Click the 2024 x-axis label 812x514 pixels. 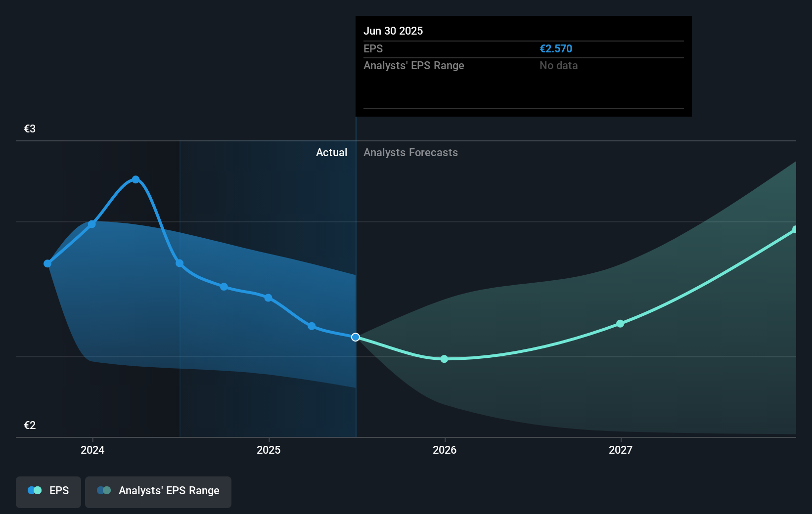pos(92,450)
